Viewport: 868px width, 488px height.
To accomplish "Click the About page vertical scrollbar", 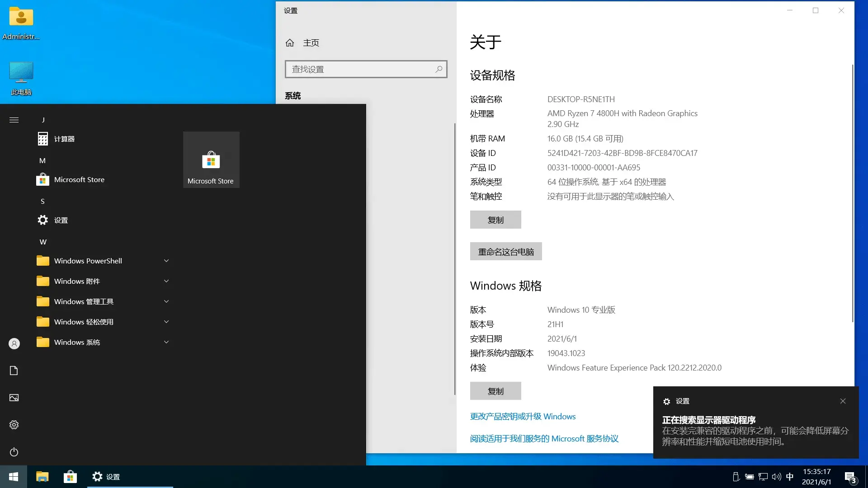I will point(853,194).
